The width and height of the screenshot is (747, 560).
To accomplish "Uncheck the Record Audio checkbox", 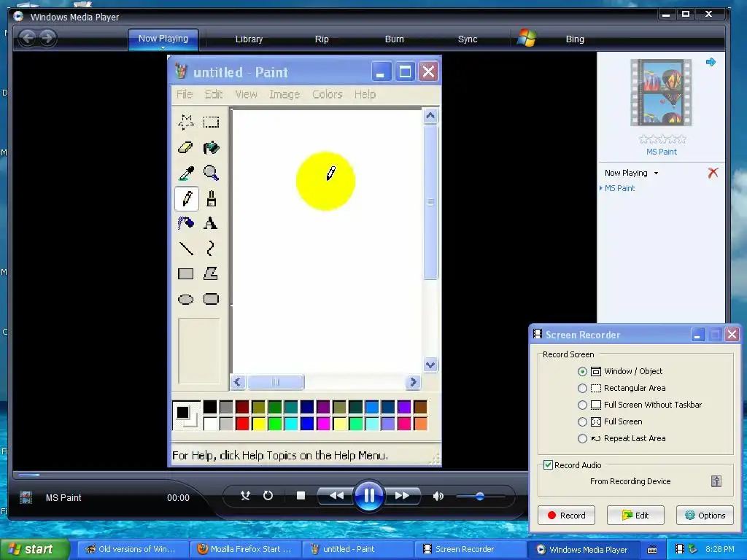I will click(x=549, y=464).
